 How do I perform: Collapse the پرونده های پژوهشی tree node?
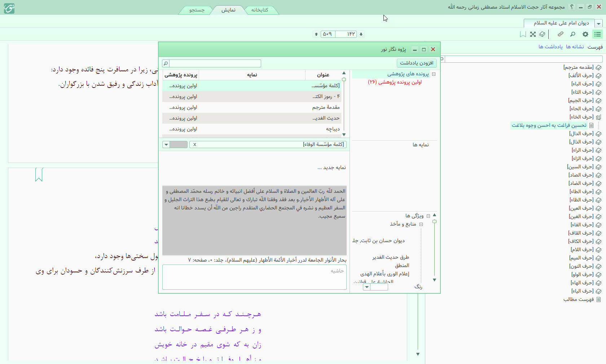pyautogui.click(x=434, y=74)
